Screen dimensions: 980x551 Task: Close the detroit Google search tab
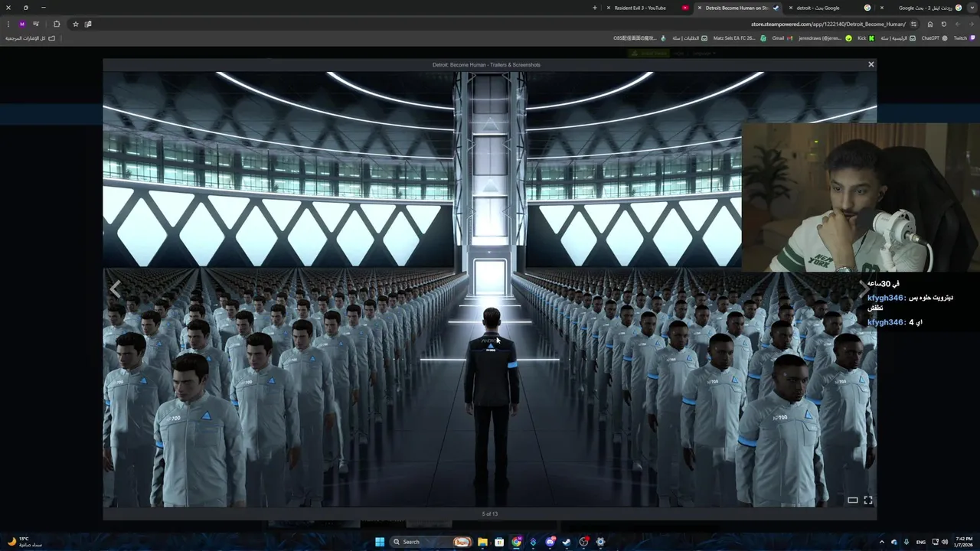point(791,8)
